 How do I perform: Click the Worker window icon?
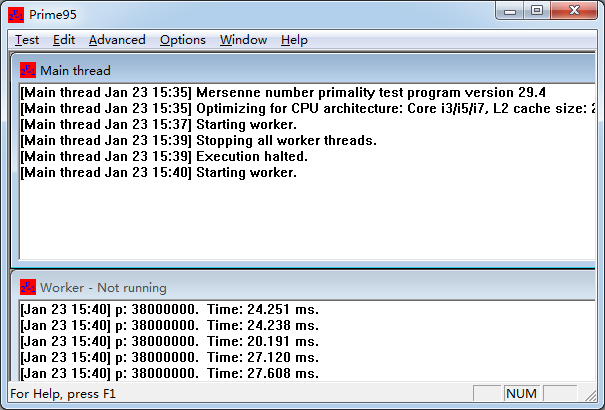tap(28, 287)
